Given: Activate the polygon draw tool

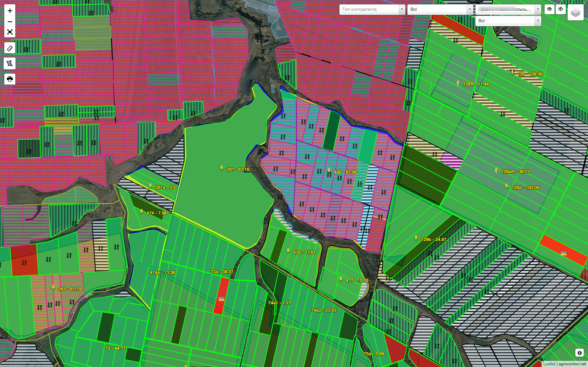Looking at the screenshot, I should pyautogui.click(x=10, y=64).
